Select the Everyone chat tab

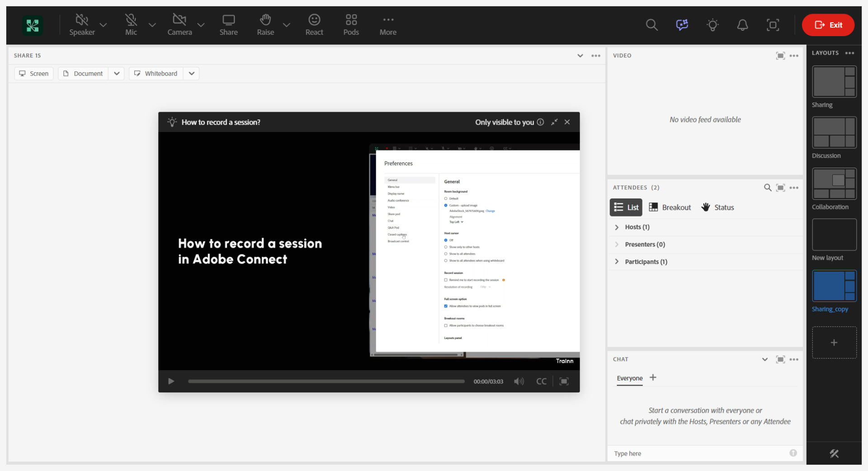click(629, 378)
